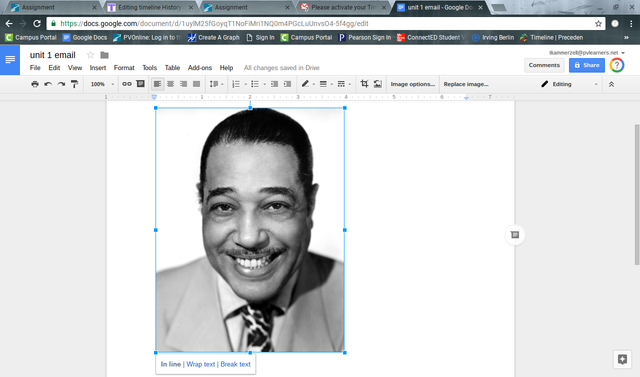Undo the last action
Screen dimensions: 640x377
(48, 84)
